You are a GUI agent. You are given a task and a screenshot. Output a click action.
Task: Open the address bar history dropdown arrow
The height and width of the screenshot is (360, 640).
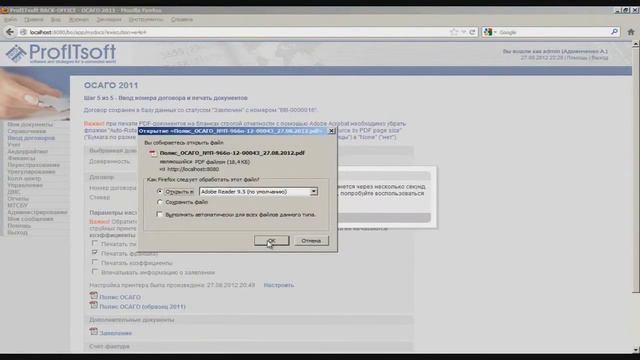click(x=464, y=32)
